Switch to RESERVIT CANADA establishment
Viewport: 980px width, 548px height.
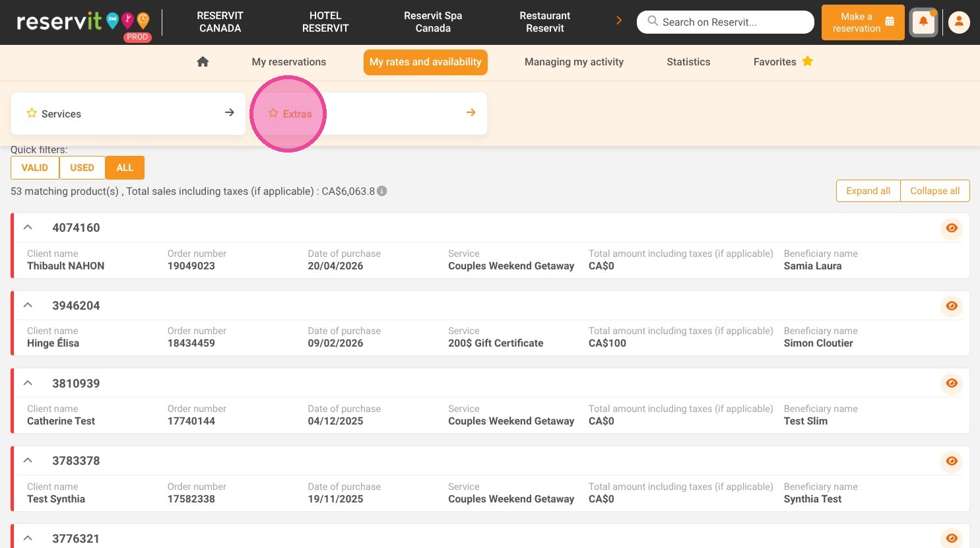(x=220, y=22)
